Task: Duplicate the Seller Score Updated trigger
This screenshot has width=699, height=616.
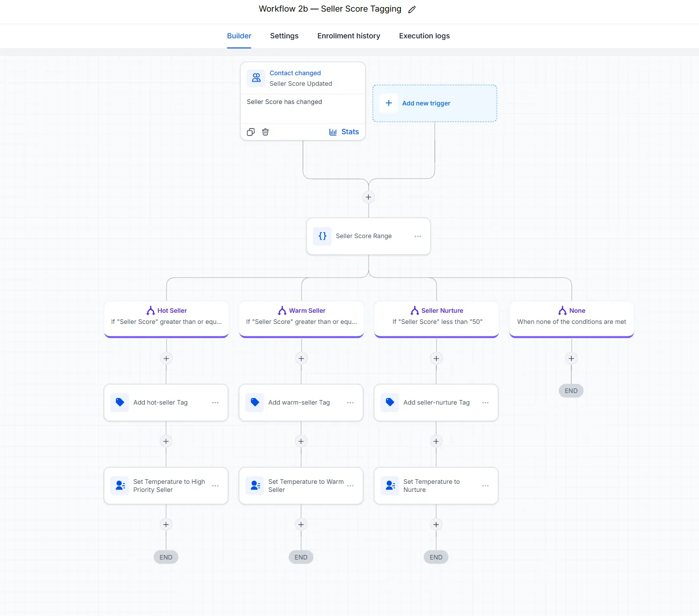Action: point(251,132)
